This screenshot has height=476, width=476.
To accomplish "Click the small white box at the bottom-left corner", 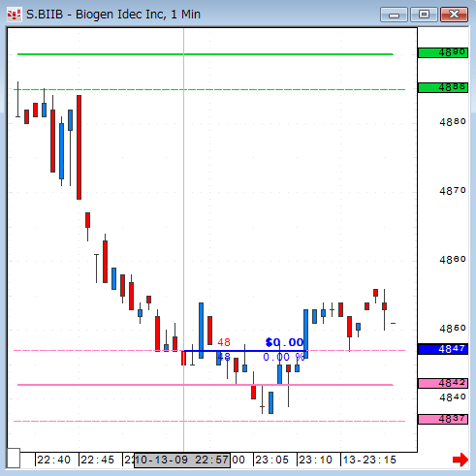I will (x=14, y=458).
